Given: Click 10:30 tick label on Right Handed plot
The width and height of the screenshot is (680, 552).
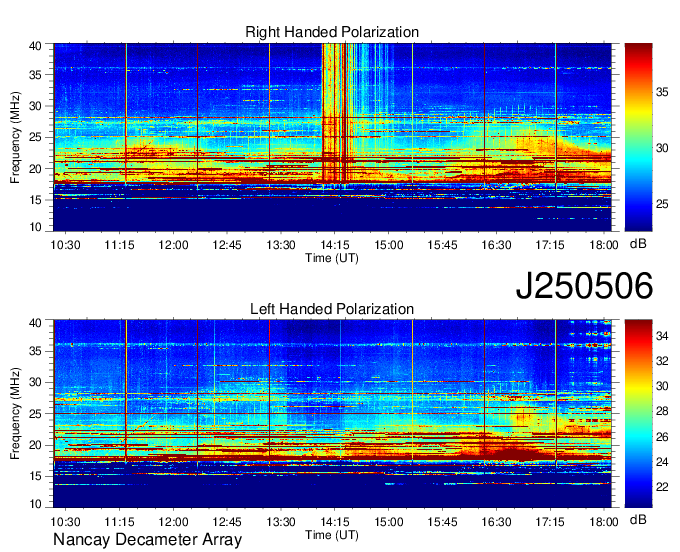Looking at the screenshot, I should [x=66, y=244].
